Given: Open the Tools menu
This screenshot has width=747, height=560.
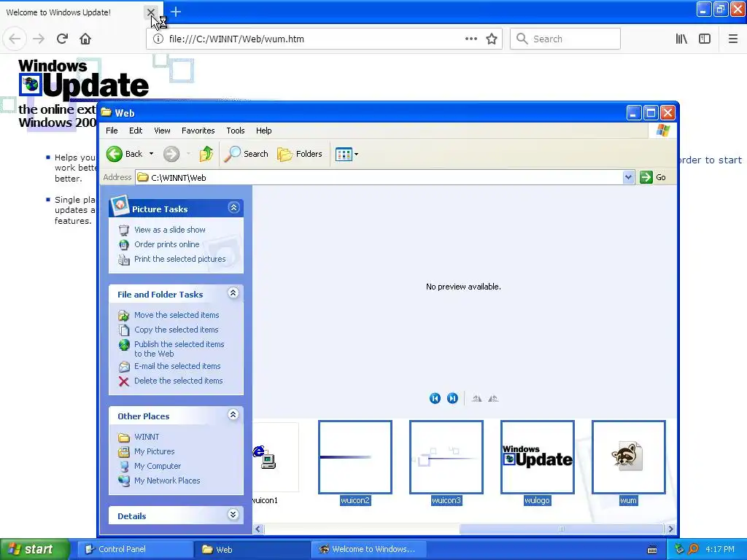Looking at the screenshot, I should tap(236, 131).
